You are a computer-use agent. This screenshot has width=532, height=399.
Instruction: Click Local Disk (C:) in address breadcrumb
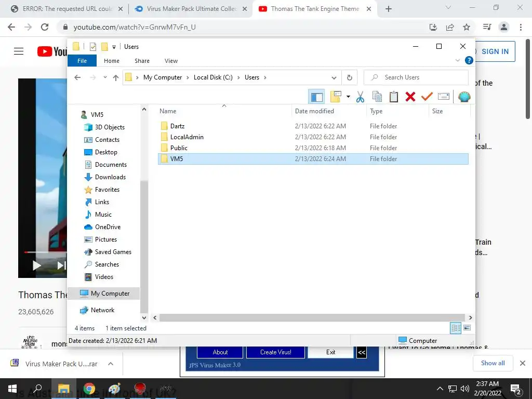(x=213, y=77)
